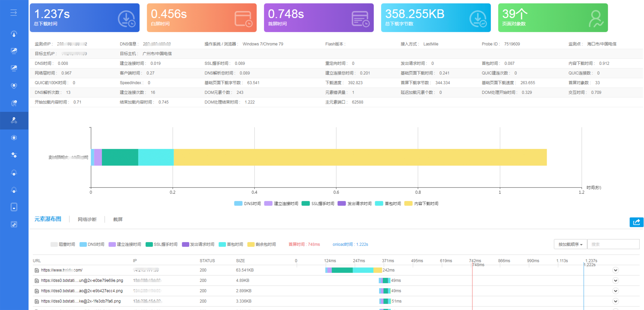Image resolution: width=644 pixels, height=310 pixels.
Task: Switch to the 截屏 tab
Action: tap(118, 219)
